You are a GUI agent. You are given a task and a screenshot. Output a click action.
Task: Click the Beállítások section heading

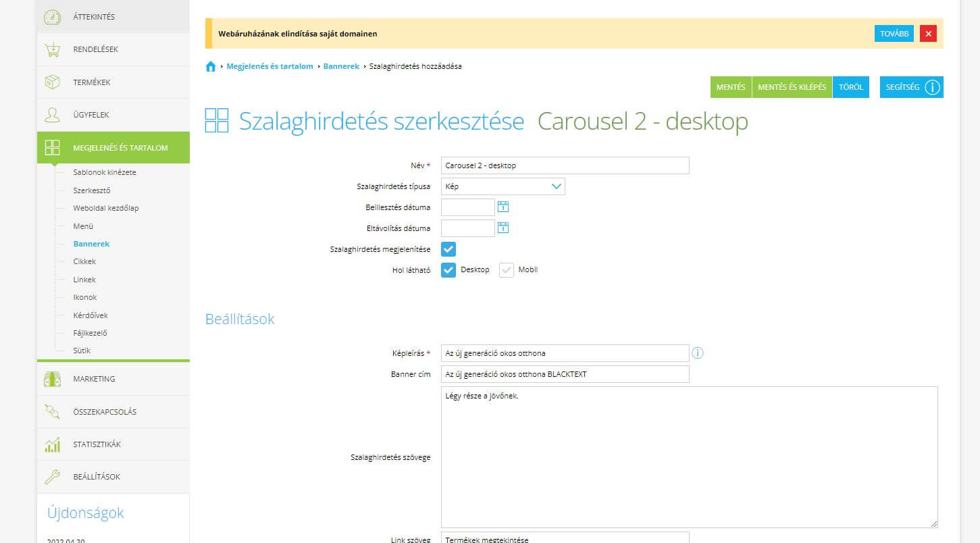point(240,319)
